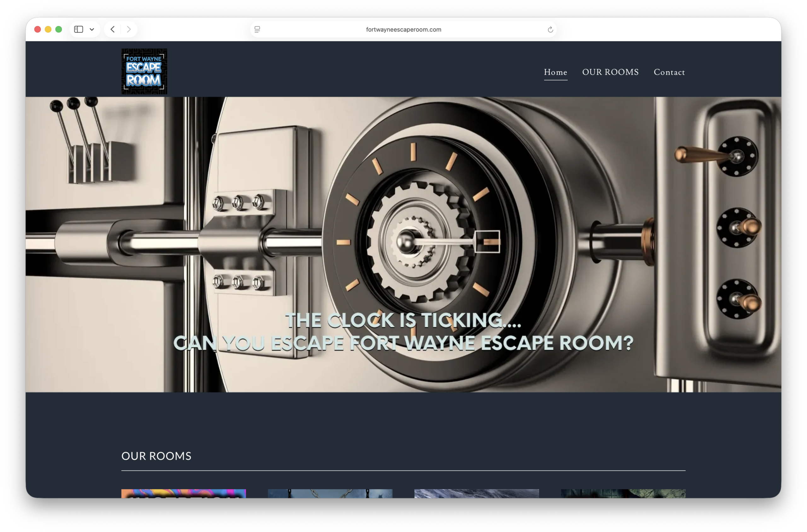Go to the Contact page
Screen dimensions: 807x532
click(669, 72)
